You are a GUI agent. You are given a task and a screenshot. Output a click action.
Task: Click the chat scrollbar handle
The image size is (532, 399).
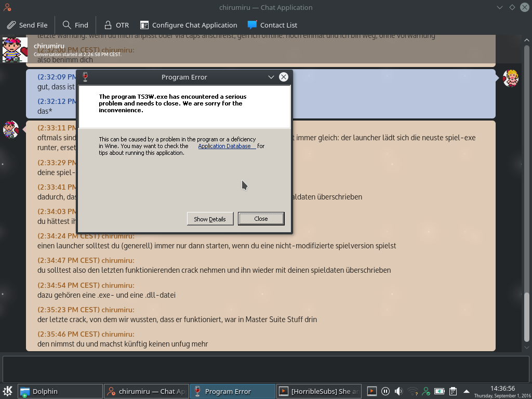(x=526, y=317)
